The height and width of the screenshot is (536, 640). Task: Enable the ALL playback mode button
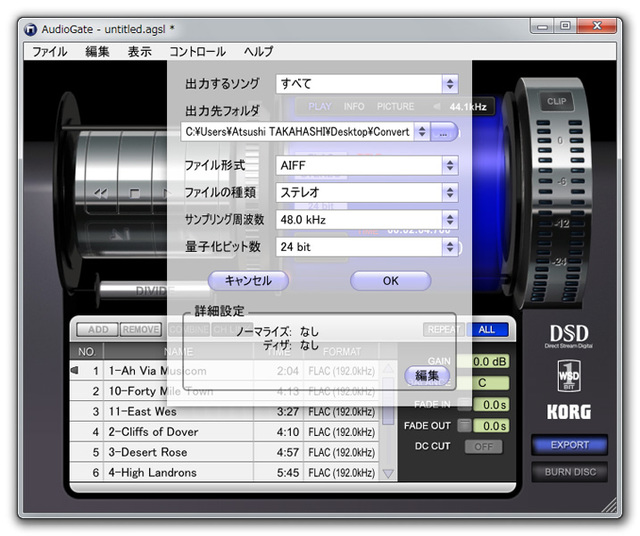click(x=487, y=329)
